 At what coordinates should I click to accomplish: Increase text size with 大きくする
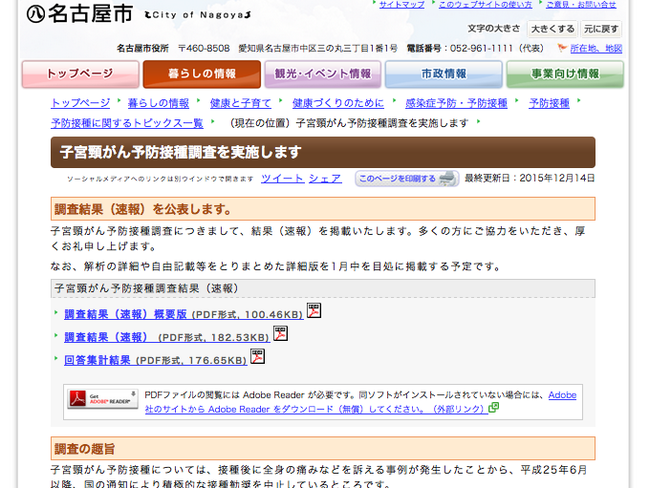click(x=552, y=29)
